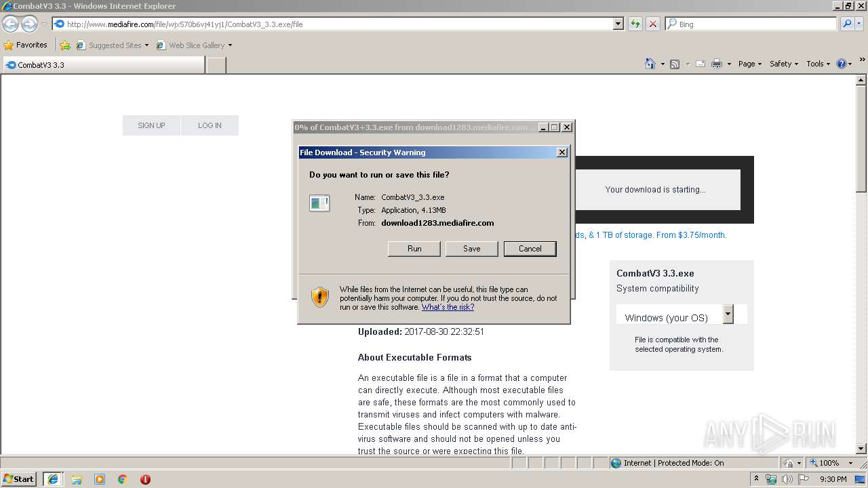Open the What's the risk? link

coord(448,307)
